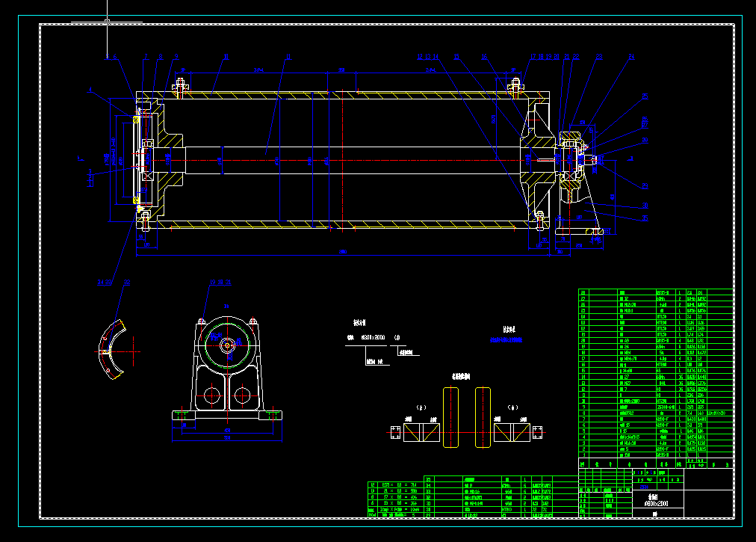Select part balloon number 15
The width and height of the screenshot is (756, 542).
click(x=456, y=57)
